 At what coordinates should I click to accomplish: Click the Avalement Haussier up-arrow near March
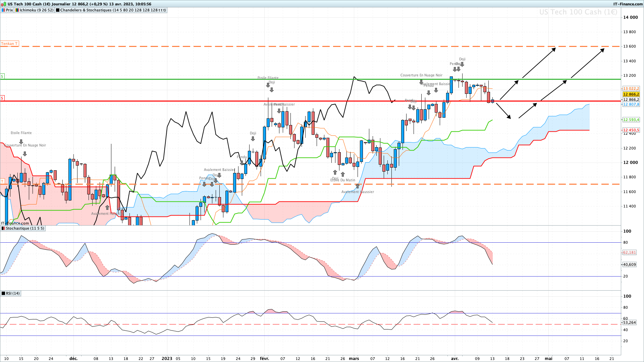point(358,186)
